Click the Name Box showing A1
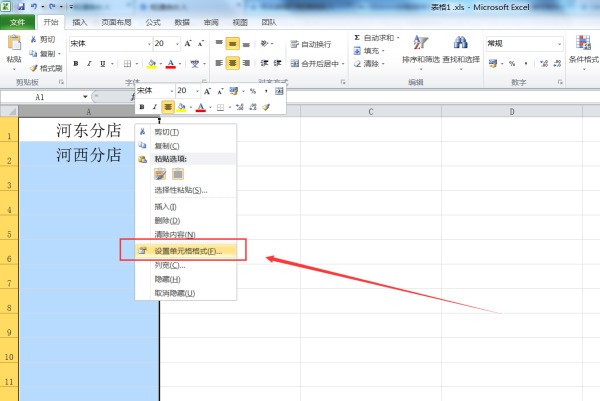This screenshot has width=600, height=401. click(40, 97)
